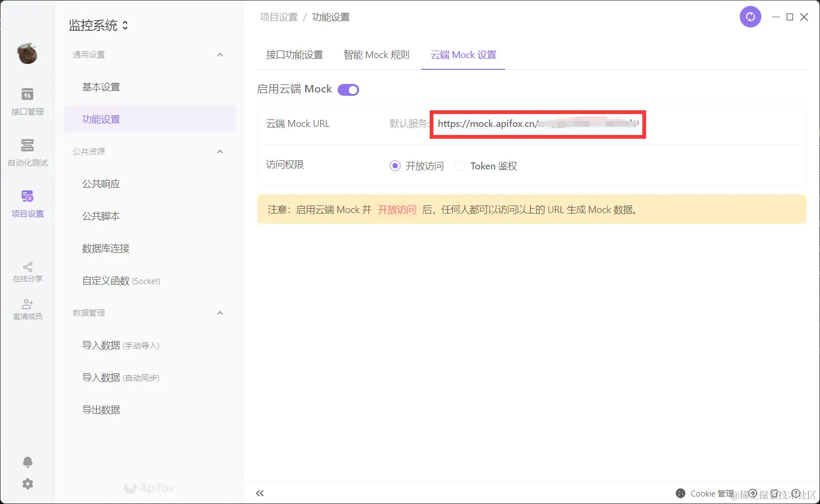Viewport: 820px width, 504px height.
Task: Collapse the 通用设置 section
Action: pyautogui.click(x=220, y=55)
